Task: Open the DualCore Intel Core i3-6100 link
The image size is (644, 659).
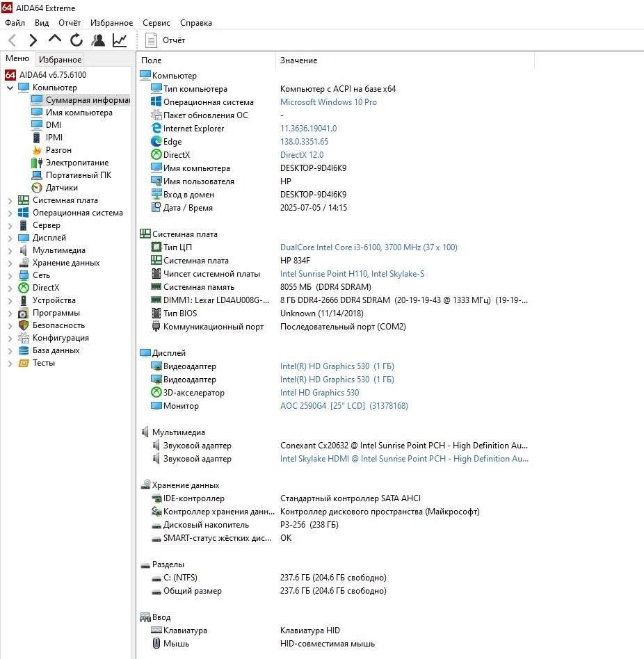Action: [368, 247]
